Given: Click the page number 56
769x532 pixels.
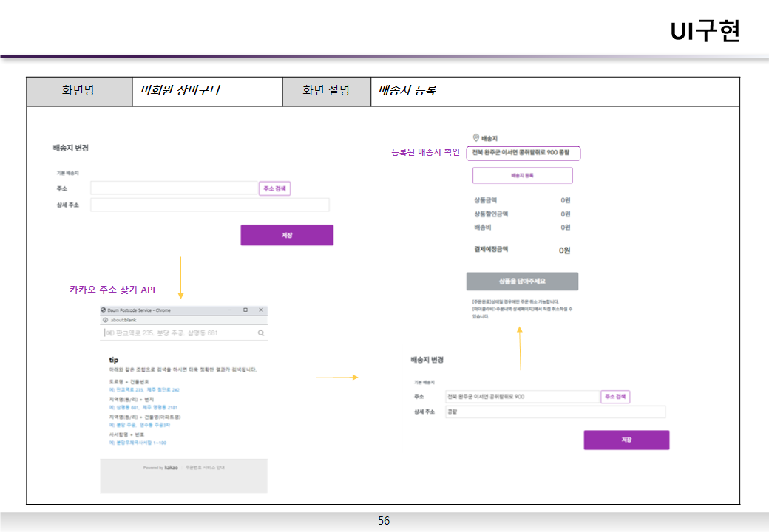Looking at the screenshot, I should tap(384, 521).
